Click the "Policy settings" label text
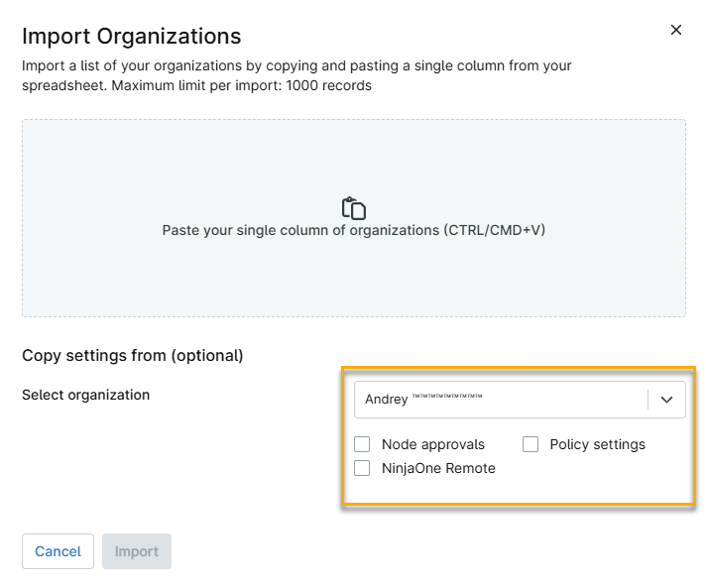The image size is (706, 588). click(597, 444)
